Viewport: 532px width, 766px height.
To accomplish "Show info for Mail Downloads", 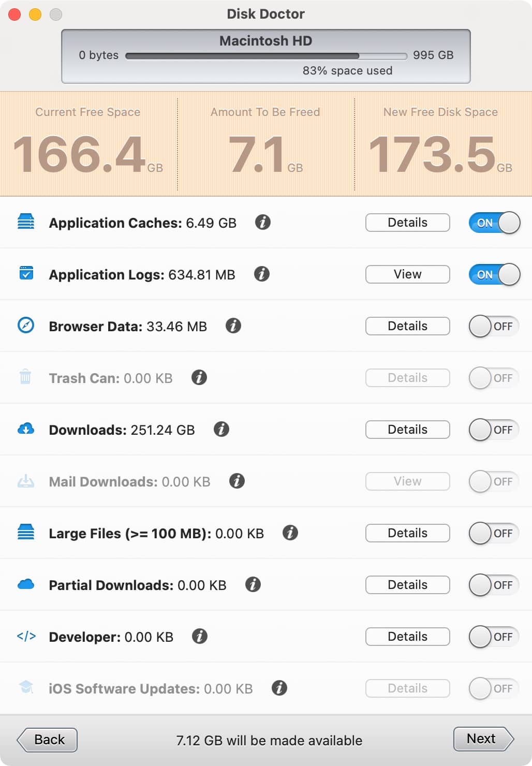I will coord(237,481).
